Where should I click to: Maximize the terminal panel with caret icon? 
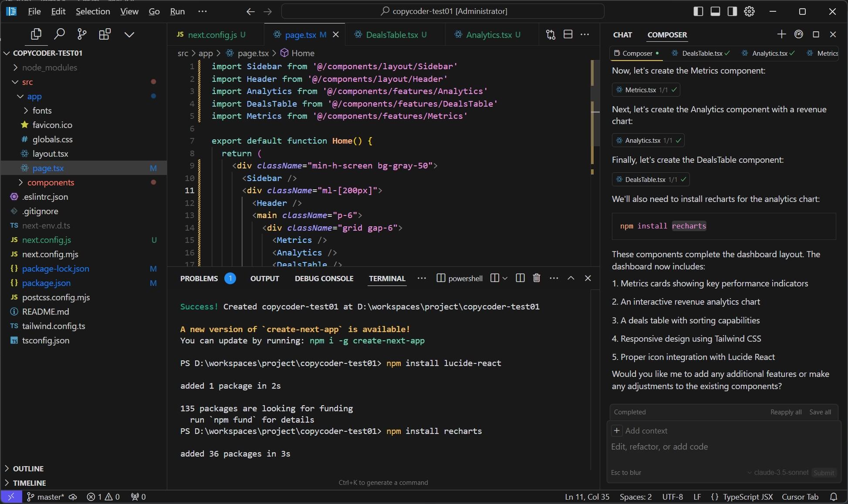(x=571, y=278)
